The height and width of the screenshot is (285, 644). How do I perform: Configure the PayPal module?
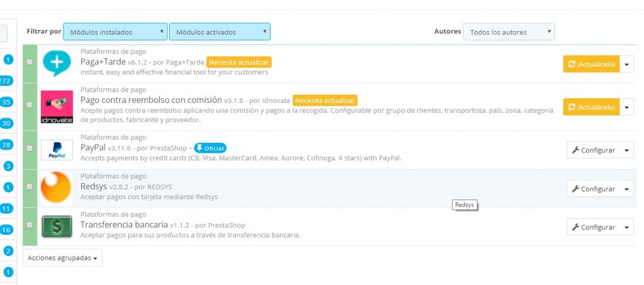coord(594,150)
